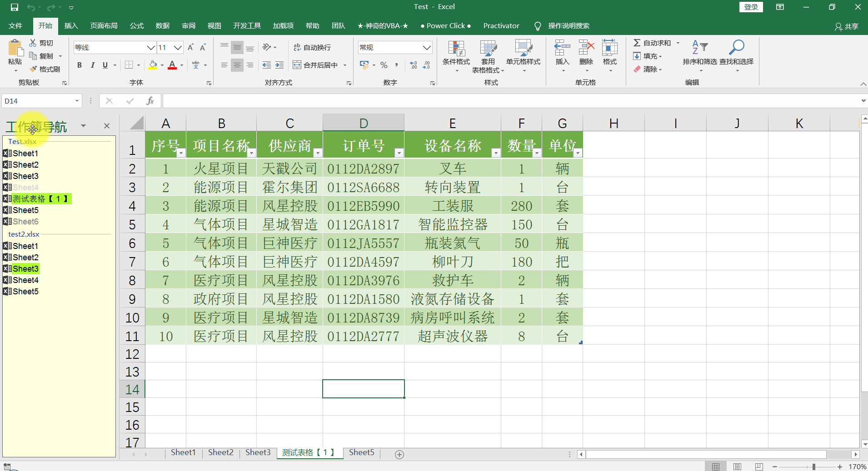Open the 文件 menu

click(x=15, y=26)
